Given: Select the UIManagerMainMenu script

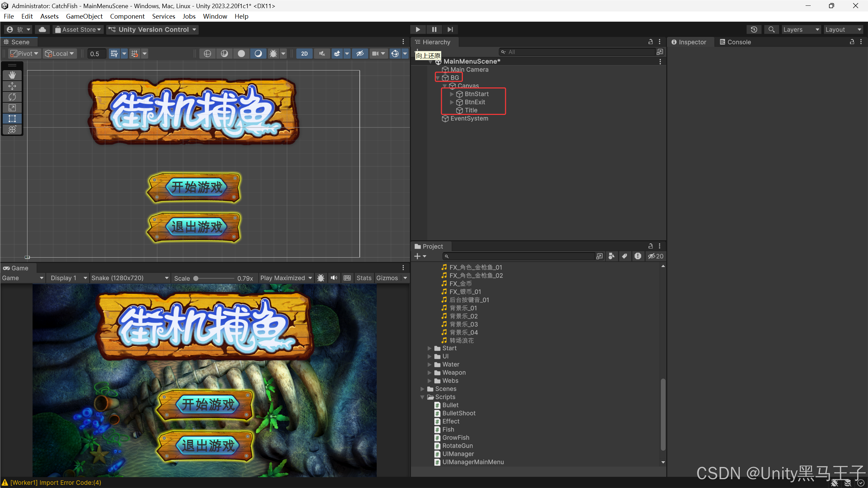Looking at the screenshot, I should coord(473,462).
